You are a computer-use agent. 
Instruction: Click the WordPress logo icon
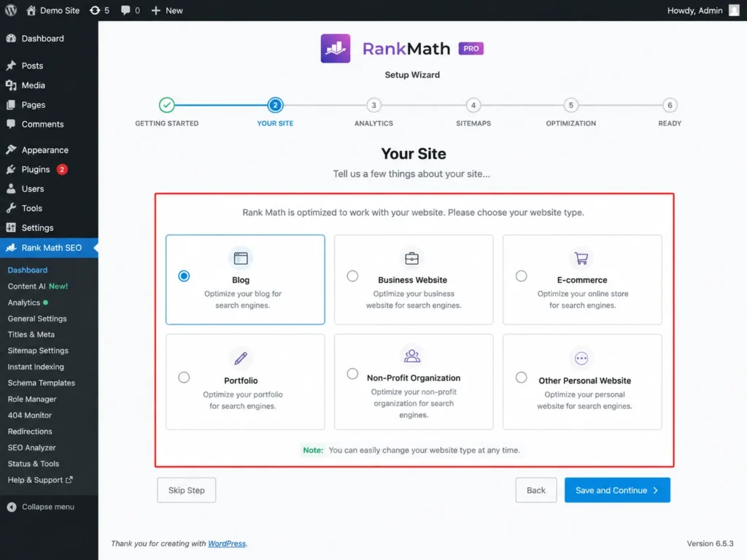tap(11, 10)
